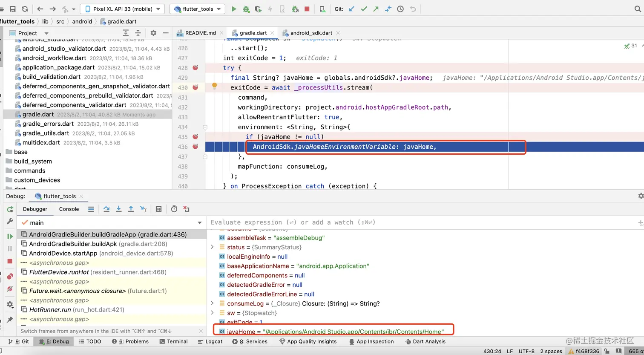Viewport: 644px width, 355px height.
Task: Click Git Update Project blue arrow
Action: click(x=351, y=9)
